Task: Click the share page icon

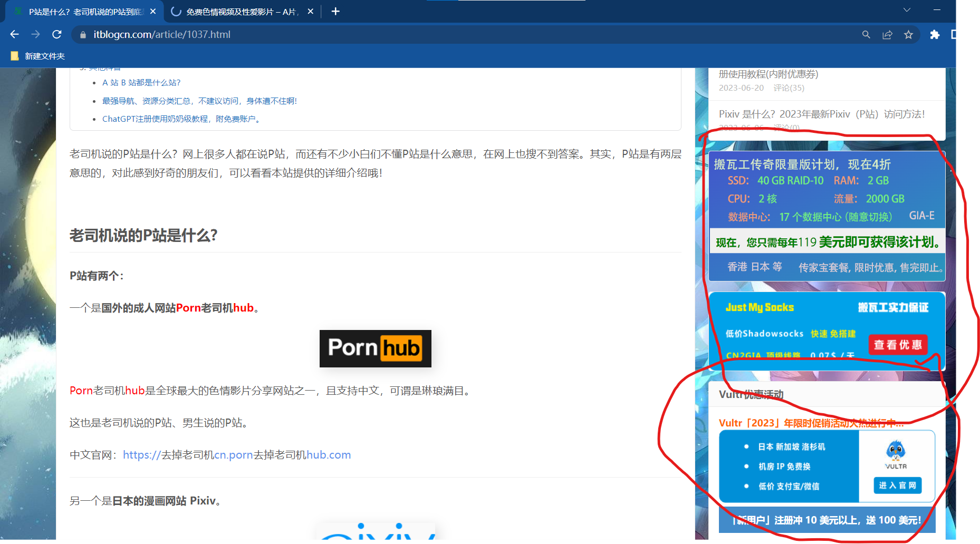Action: click(887, 35)
